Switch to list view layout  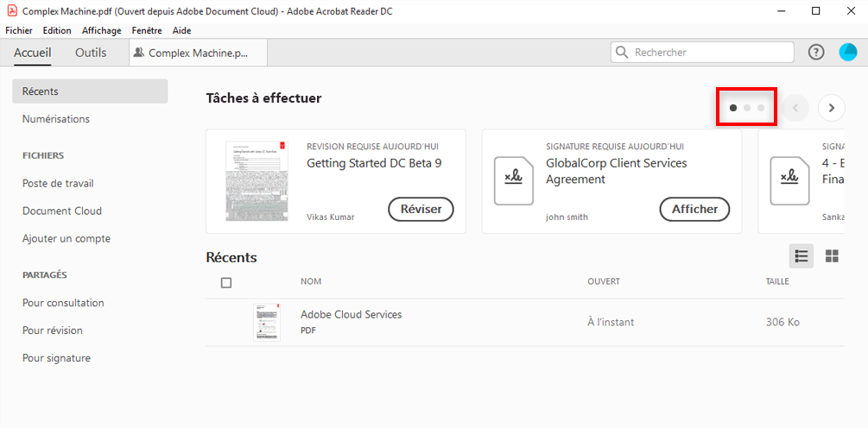coord(801,255)
